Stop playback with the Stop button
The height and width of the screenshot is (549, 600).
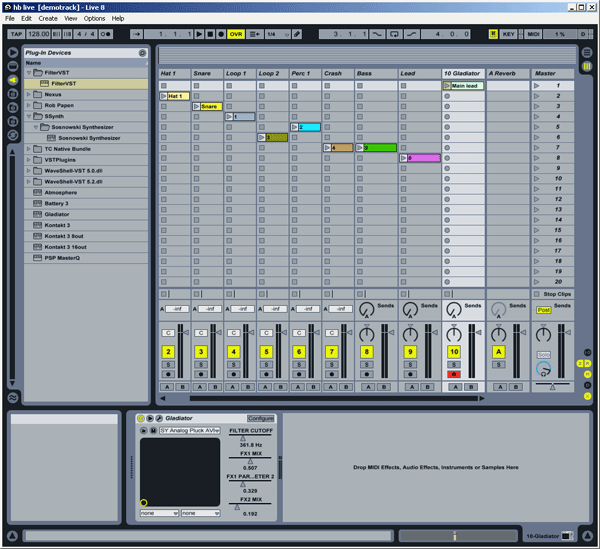[210, 34]
